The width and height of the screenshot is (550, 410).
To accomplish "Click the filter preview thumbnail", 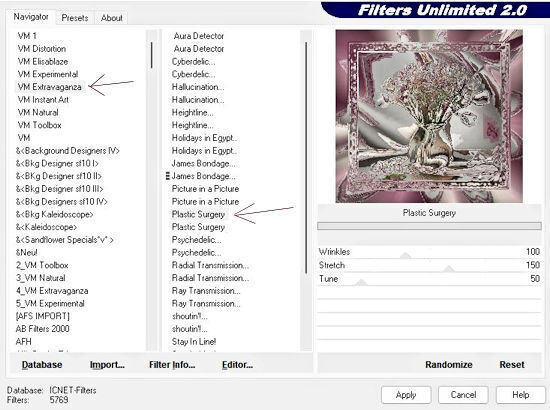I will [429, 116].
